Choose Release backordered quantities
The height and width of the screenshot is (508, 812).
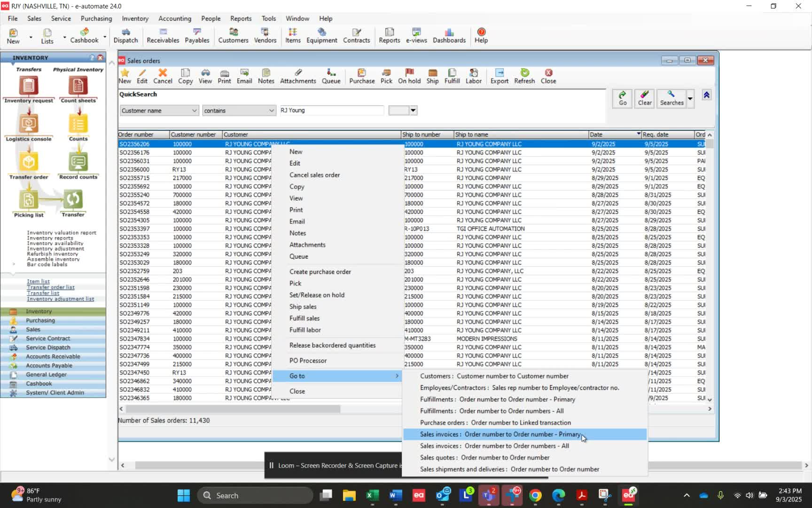coord(332,345)
